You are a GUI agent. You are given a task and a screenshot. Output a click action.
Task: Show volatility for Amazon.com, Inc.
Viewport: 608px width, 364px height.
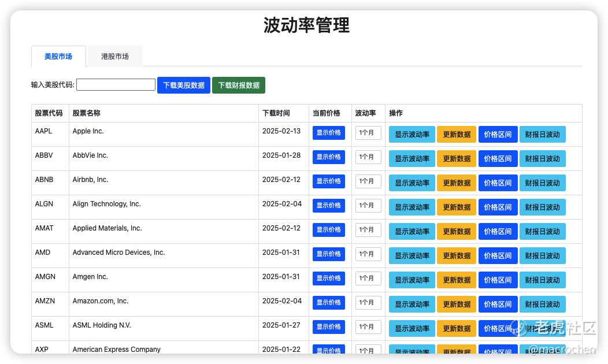click(x=412, y=304)
